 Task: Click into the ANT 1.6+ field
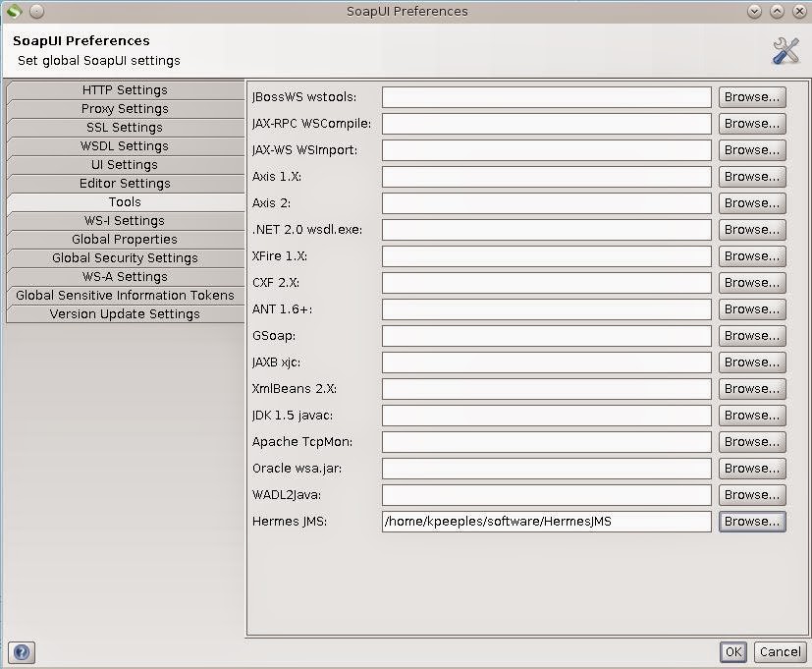point(546,309)
